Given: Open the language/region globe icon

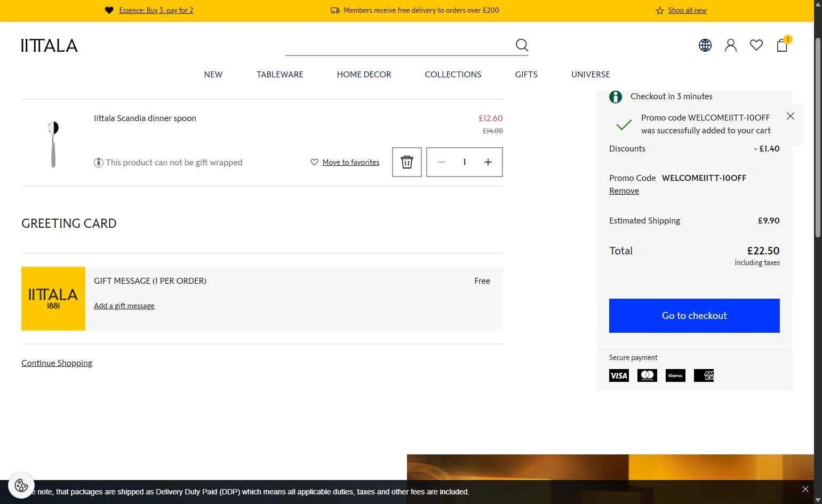Looking at the screenshot, I should click(705, 45).
